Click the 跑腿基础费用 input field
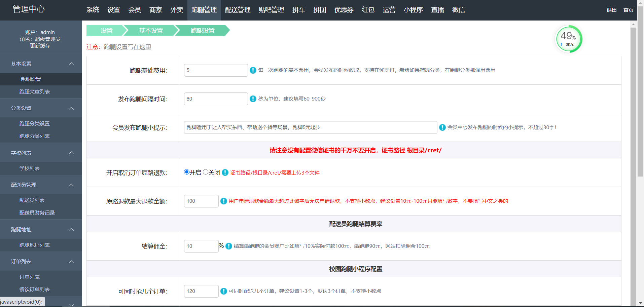The width and height of the screenshot is (644, 307). point(216,70)
